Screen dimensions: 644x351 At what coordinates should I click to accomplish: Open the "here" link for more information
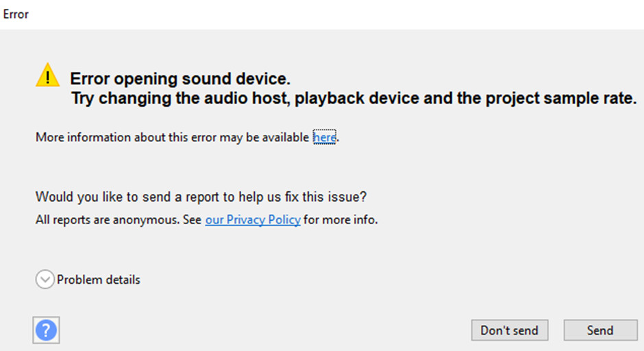click(325, 138)
